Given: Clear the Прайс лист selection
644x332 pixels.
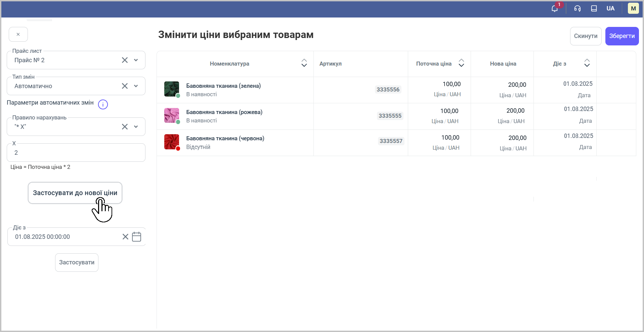Looking at the screenshot, I should click(125, 60).
